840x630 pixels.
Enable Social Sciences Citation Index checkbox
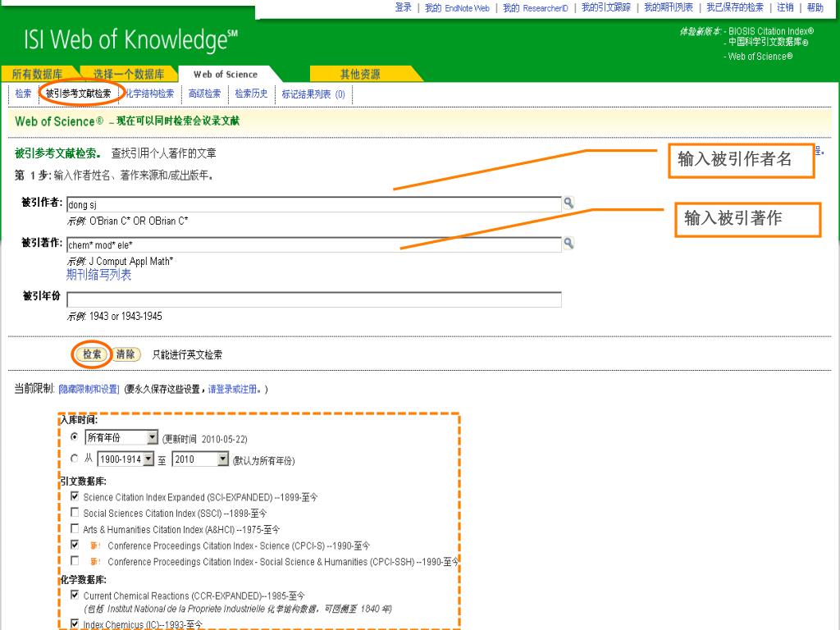point(75,513)
